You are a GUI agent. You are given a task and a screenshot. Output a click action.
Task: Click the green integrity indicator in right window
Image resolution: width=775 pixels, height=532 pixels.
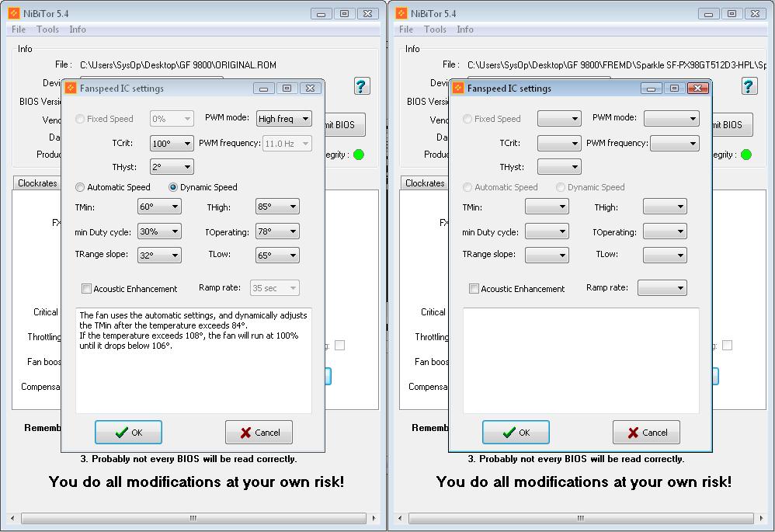click(746, 155)
